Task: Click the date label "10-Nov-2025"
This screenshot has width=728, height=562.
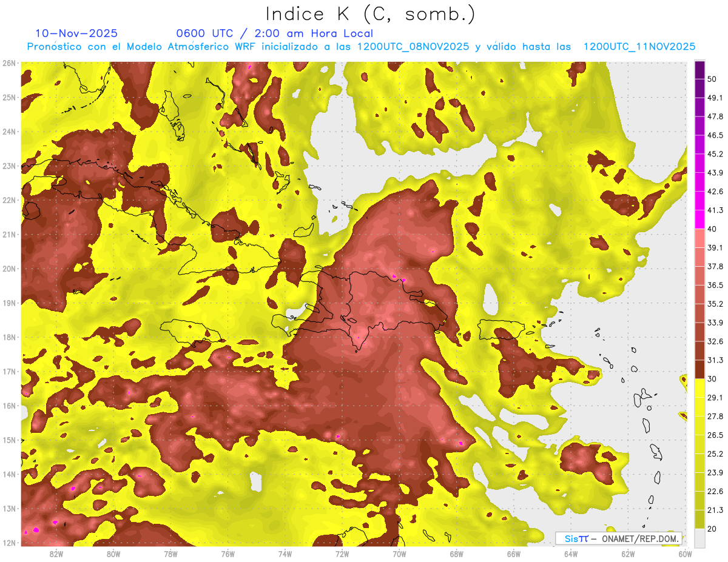Action: point(76,33)
